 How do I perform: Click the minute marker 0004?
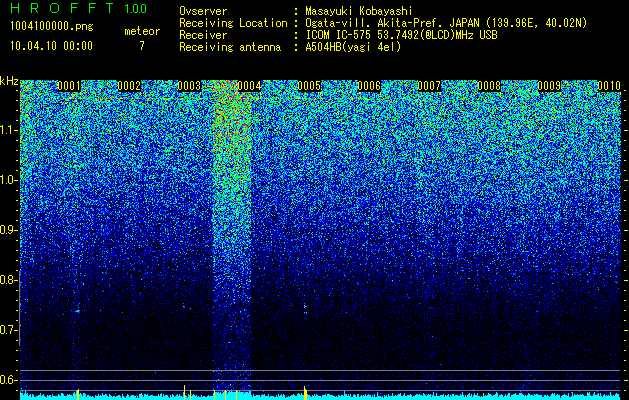(x=249, y=86)
